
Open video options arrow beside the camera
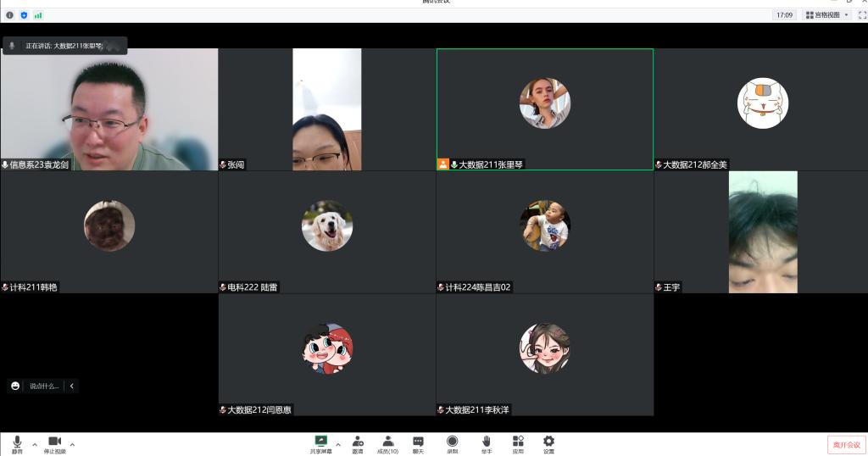pos(72,444)
